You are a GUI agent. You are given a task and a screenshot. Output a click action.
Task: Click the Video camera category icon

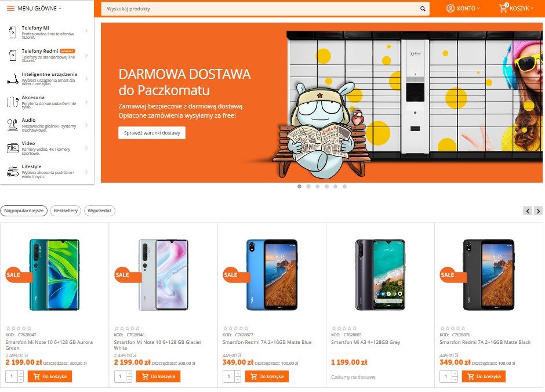pyautogui.click(x=13, y=148)
